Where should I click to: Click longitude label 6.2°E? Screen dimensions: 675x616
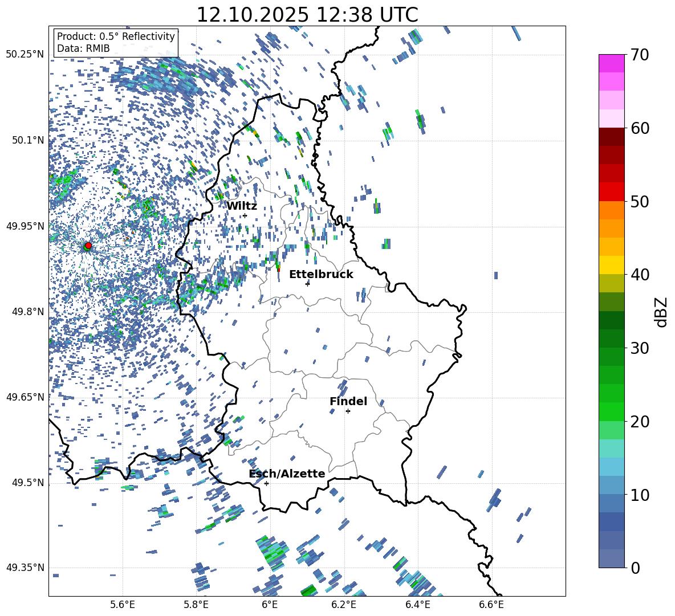344,605
